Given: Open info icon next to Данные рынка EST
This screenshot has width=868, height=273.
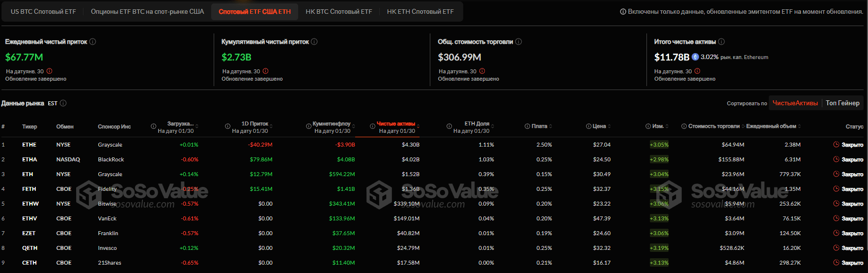Looking at the screenshot, I should 63,103.
